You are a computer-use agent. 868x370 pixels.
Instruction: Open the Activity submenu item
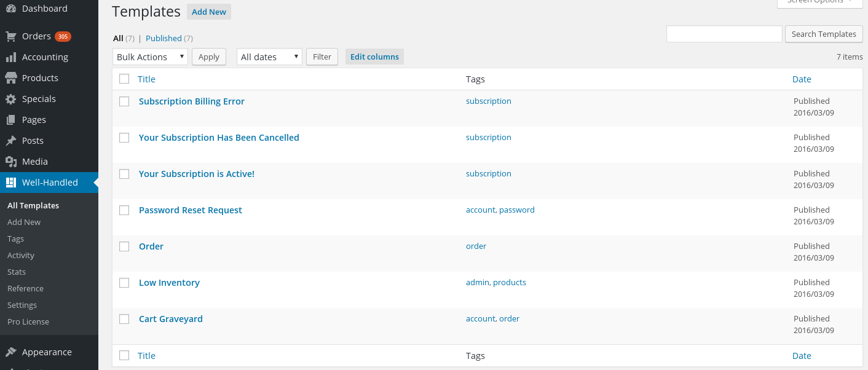click(21, 255)
